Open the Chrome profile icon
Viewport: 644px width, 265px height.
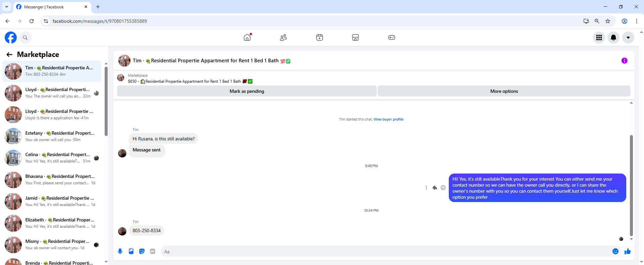click(x=625, y=21)
